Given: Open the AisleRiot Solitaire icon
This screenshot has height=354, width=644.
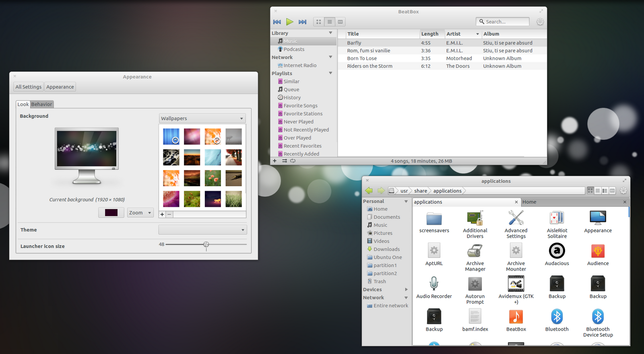Looking at the screenshot, I should point(557,218).
